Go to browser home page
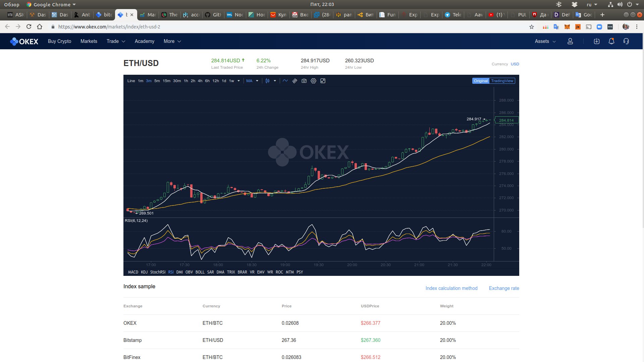Screen dimensions: 644x362 point(40,27)
